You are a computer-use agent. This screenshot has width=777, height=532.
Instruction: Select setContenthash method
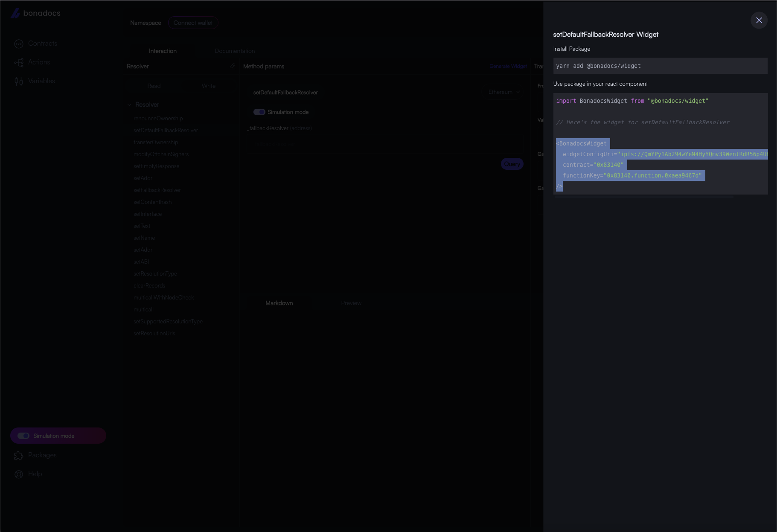click(152, 202)
